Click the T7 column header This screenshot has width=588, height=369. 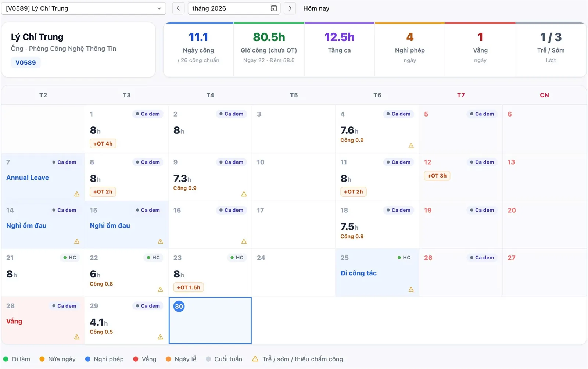point(461,95)
